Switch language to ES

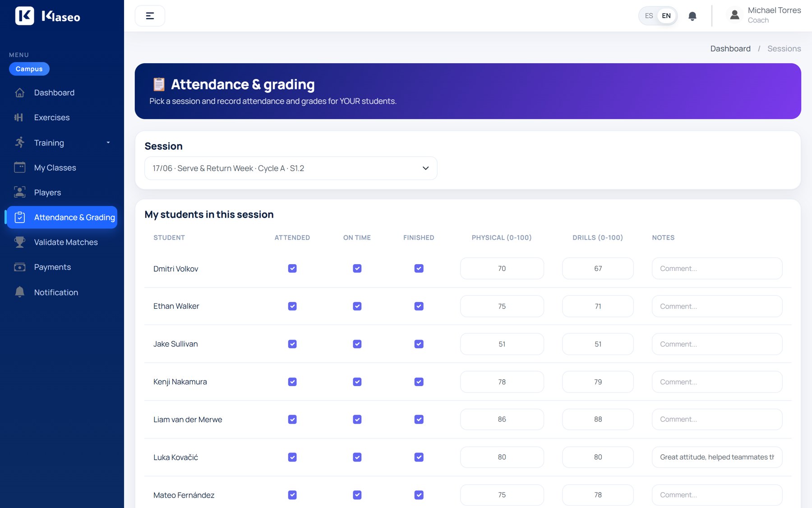tap(649, 16)
